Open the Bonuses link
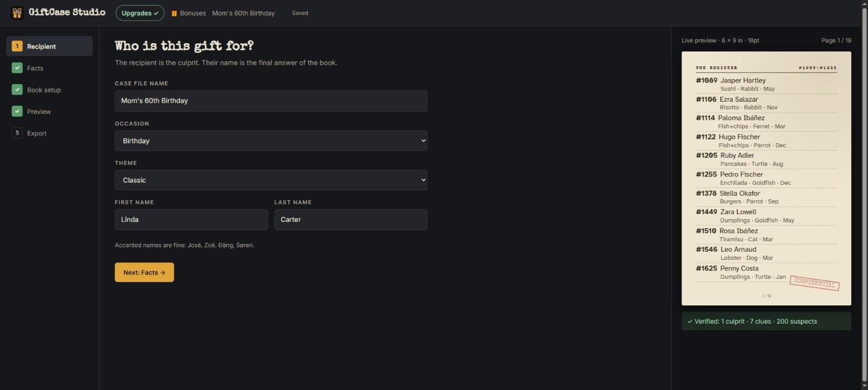 pos(188,13)
